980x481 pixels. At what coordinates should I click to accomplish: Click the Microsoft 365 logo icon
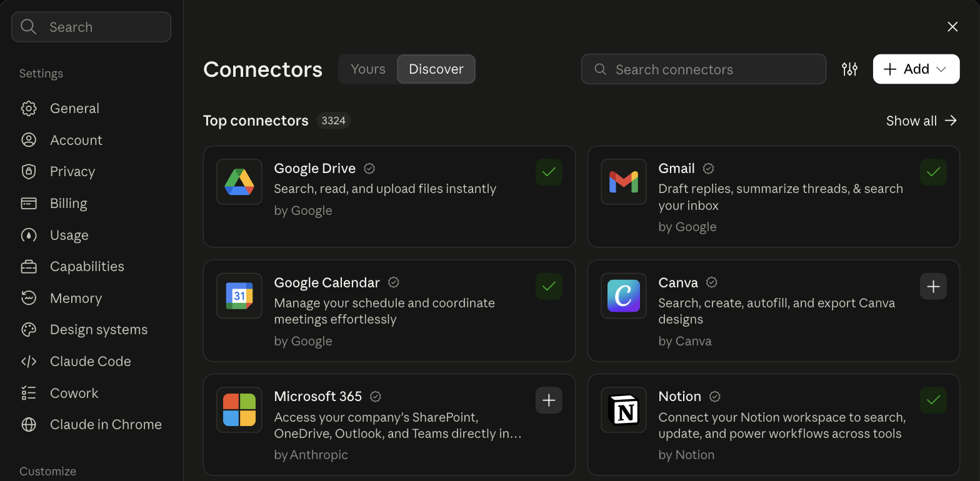coord(239,410)
